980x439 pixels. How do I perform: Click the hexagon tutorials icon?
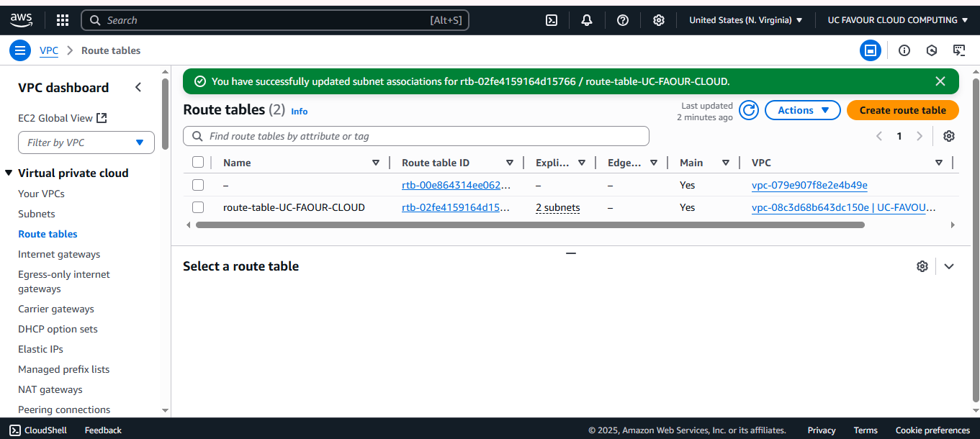tap(932, 50)
